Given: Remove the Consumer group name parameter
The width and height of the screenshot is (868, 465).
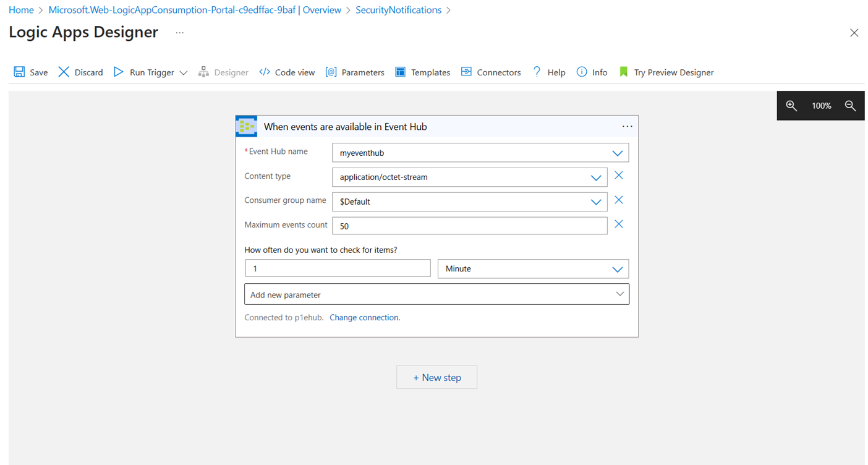Looking at the screenshot, I should [618, 200].
